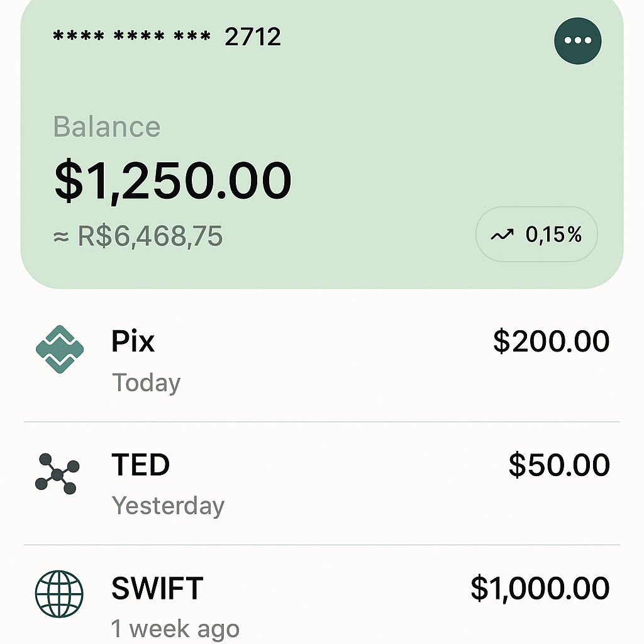Click the Balance label
Viewport: 644px width, 644px height.
pyautogui.click(x=107, y=127)
